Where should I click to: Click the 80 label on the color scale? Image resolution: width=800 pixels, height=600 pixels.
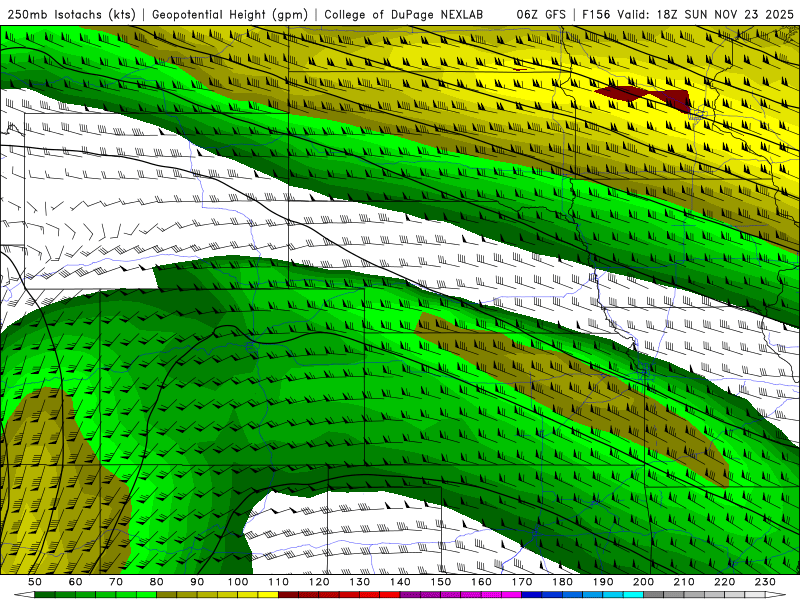coord(157,582)
